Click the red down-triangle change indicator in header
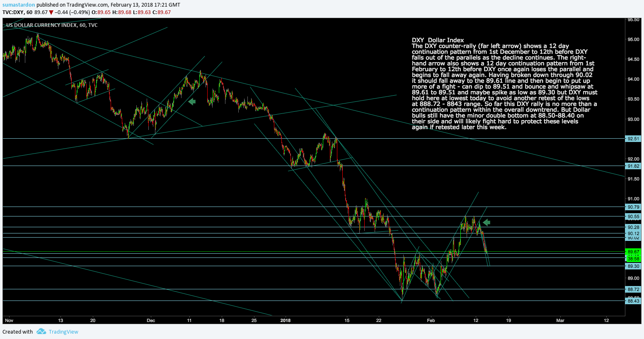 pyautogui.click(x=51, y=12)
